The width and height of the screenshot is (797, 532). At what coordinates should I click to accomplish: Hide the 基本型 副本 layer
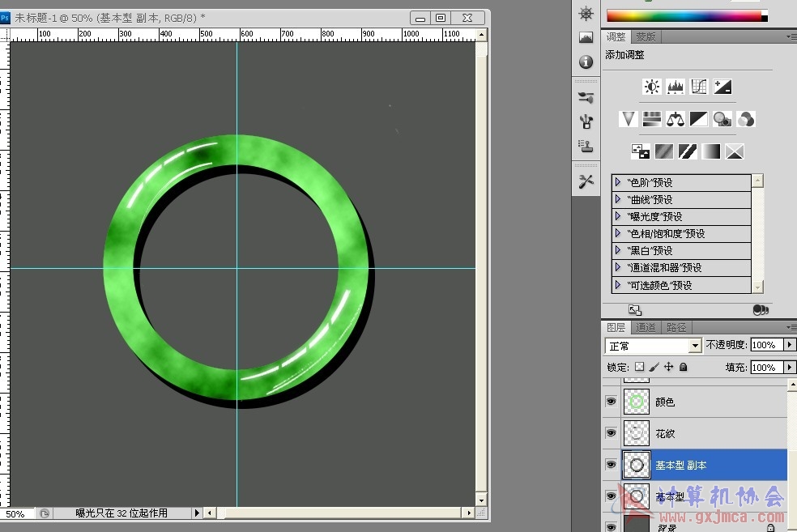[611, 465]
